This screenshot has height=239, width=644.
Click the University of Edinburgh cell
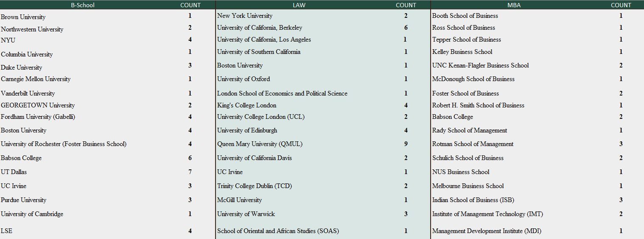[247, 130]
